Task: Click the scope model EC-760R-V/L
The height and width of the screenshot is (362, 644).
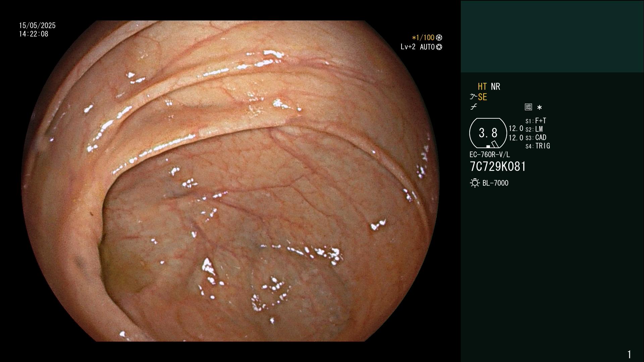Action: point(489,155)
